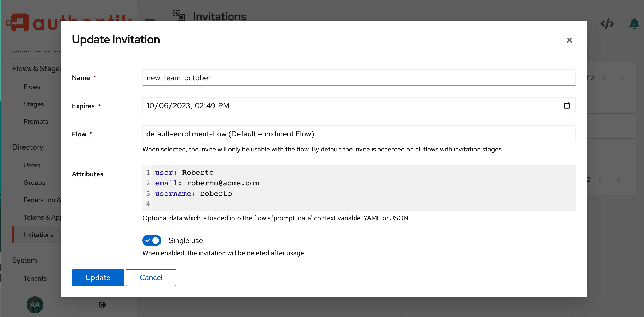644x317 pixels.
Task: Open the notifications bell
Action: (x=633, y=24)
